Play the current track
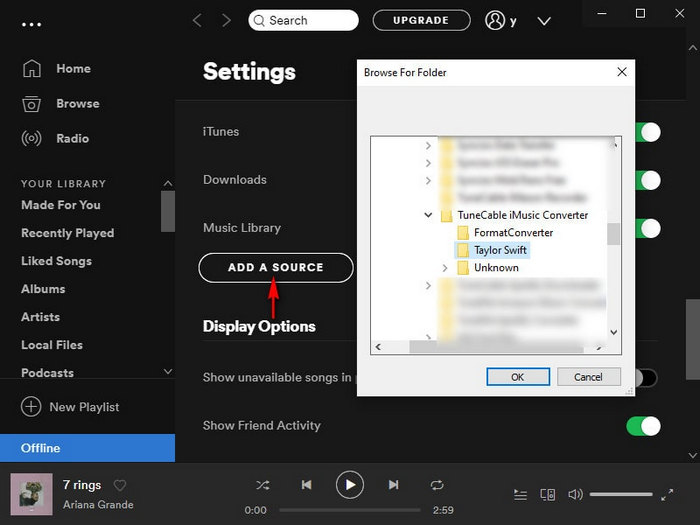The image size is (700, 525). [350, 485]
